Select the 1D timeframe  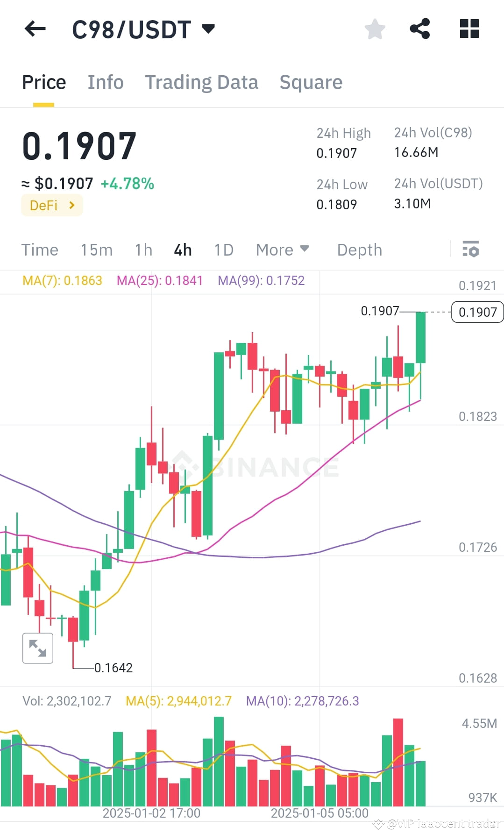tap(223, 250)
